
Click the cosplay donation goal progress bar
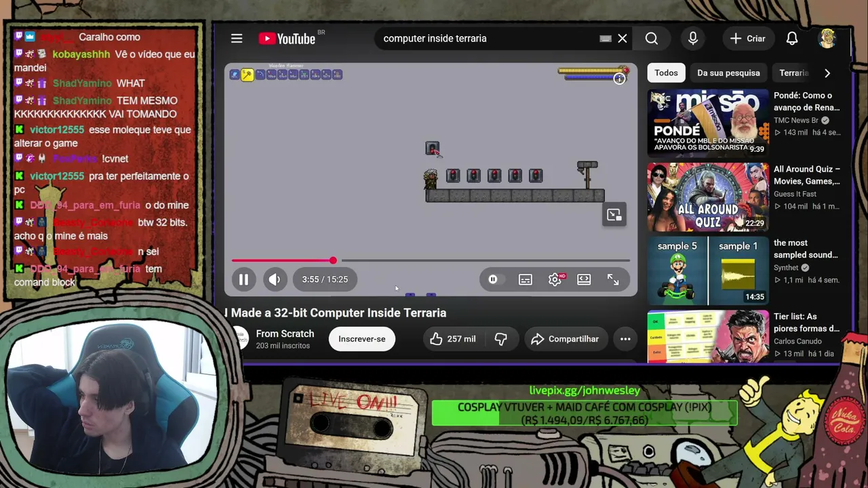pyautogui.click(x=585, y=413)
